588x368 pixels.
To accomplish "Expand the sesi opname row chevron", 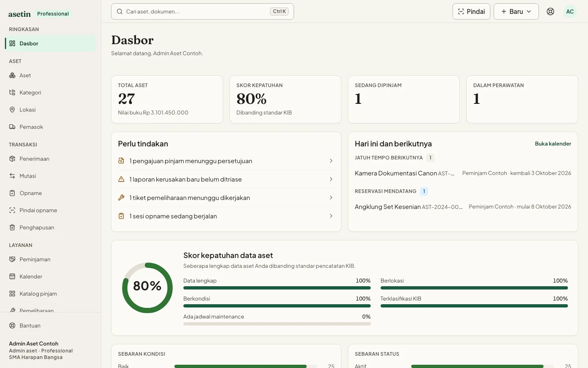I will click(331, 216).
